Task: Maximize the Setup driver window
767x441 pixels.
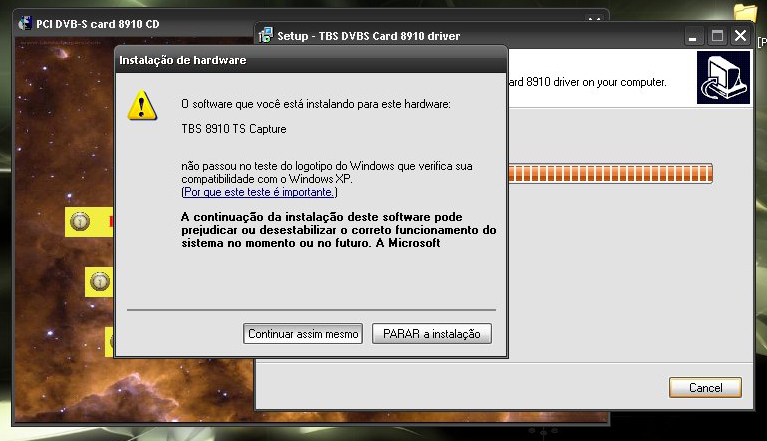Action: (717, 36)
